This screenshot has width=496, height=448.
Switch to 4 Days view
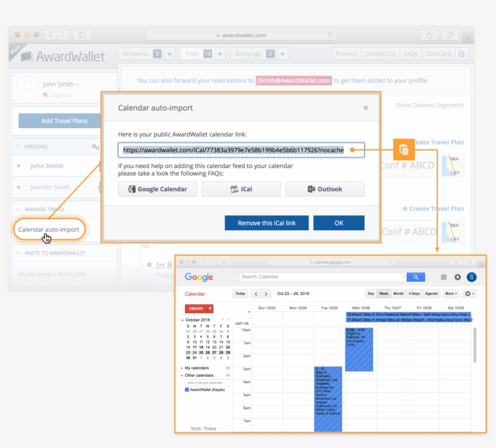click(414, 294)
